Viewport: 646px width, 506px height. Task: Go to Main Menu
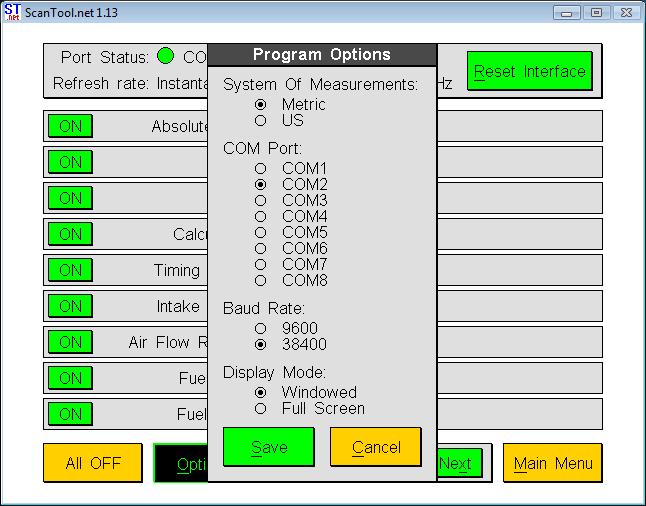[553, 463]
